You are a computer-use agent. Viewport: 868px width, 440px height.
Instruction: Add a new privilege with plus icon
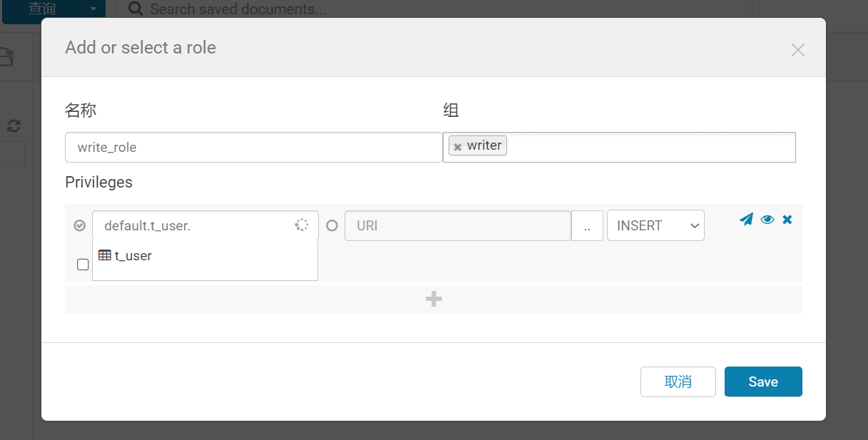[x=434, y=300]
